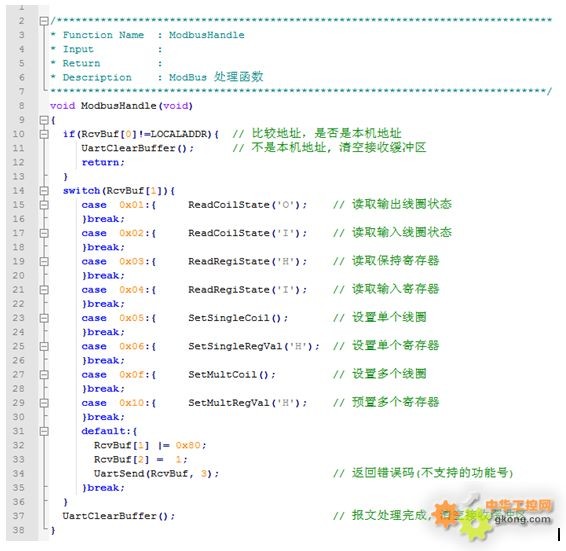This screenshot has height=551, width=566.
Task: Click RcvBuf[2] assignment on line 33
Action: click(x=140, y=459)
